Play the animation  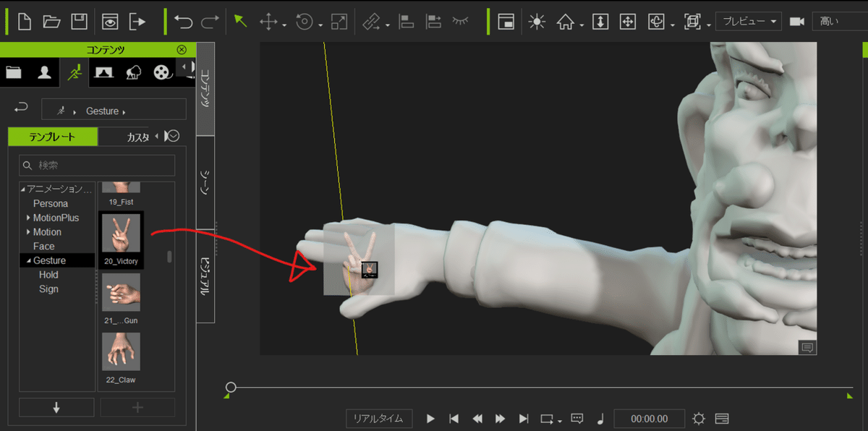(430, 418)
